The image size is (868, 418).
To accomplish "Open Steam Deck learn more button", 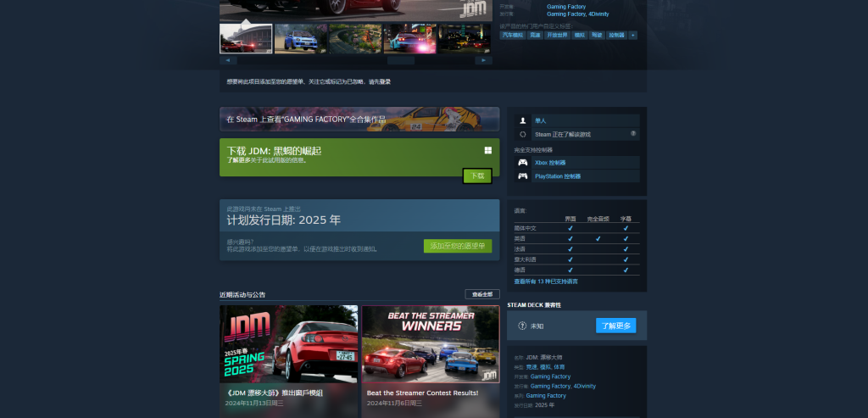I will [615, 326].
